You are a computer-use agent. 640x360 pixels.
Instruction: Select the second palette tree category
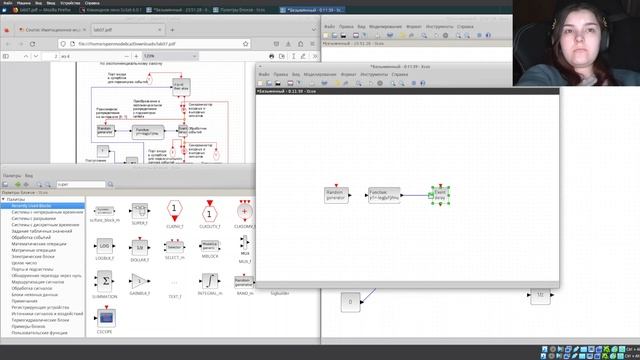[x=47, y=212]
